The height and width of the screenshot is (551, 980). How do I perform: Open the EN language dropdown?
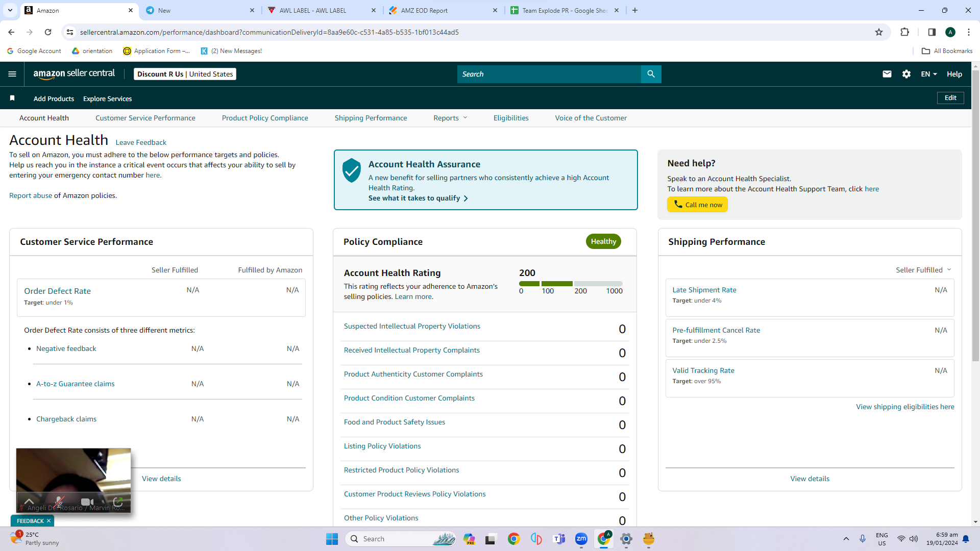click(x=929, y=74)
